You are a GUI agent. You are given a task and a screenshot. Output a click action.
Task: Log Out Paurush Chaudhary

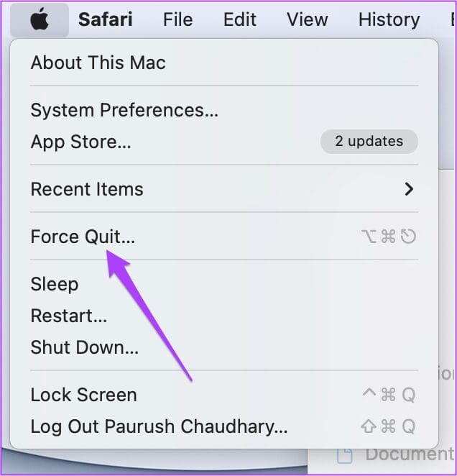click(x=159, y=426)
